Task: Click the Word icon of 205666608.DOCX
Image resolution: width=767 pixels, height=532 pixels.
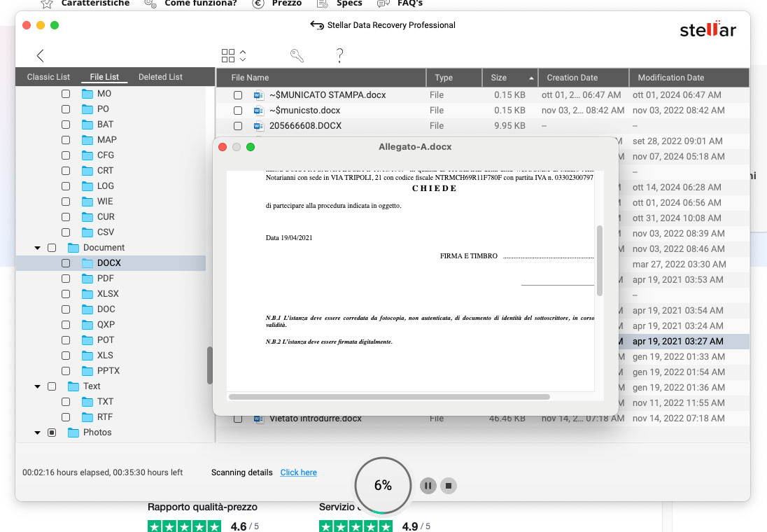Action: [x=258, y=126]
